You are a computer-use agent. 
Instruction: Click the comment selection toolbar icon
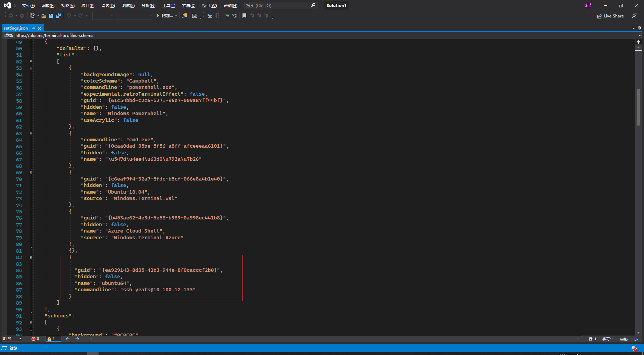210,16
